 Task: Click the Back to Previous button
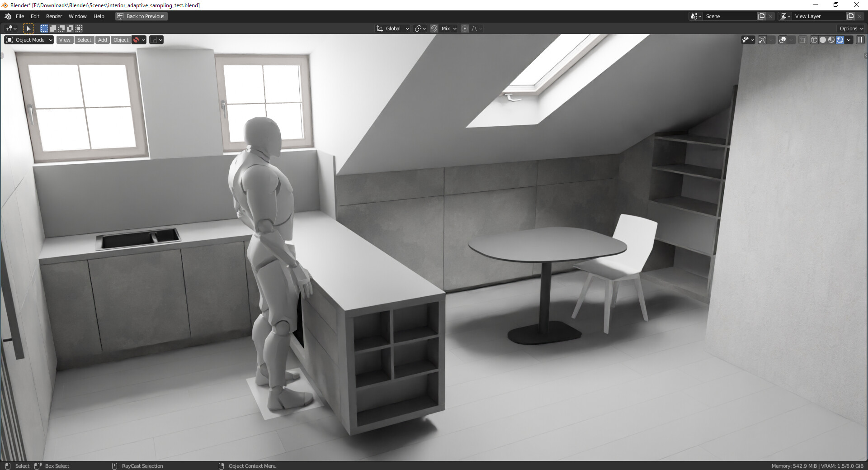click(141, 16)
